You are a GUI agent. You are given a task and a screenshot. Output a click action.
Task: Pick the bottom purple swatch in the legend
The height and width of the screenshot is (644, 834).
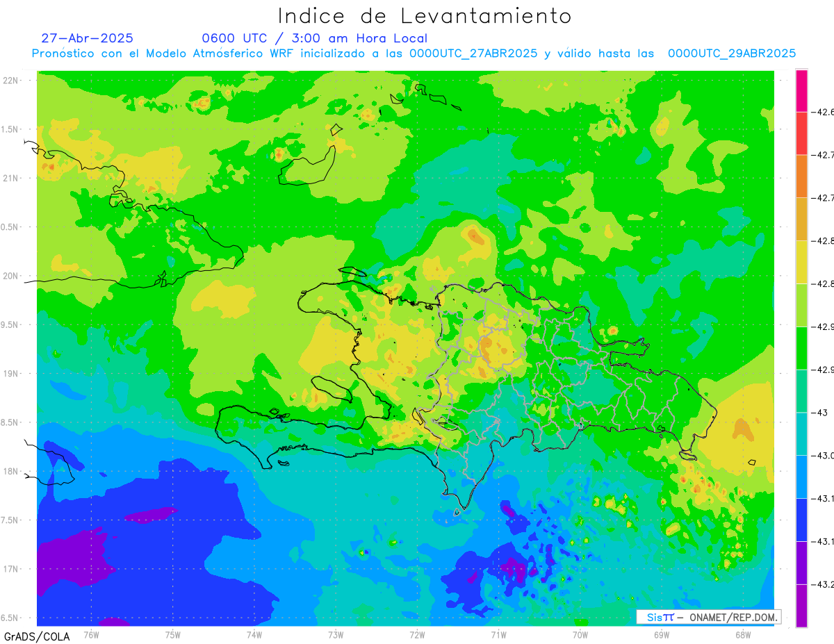(801, 606)
